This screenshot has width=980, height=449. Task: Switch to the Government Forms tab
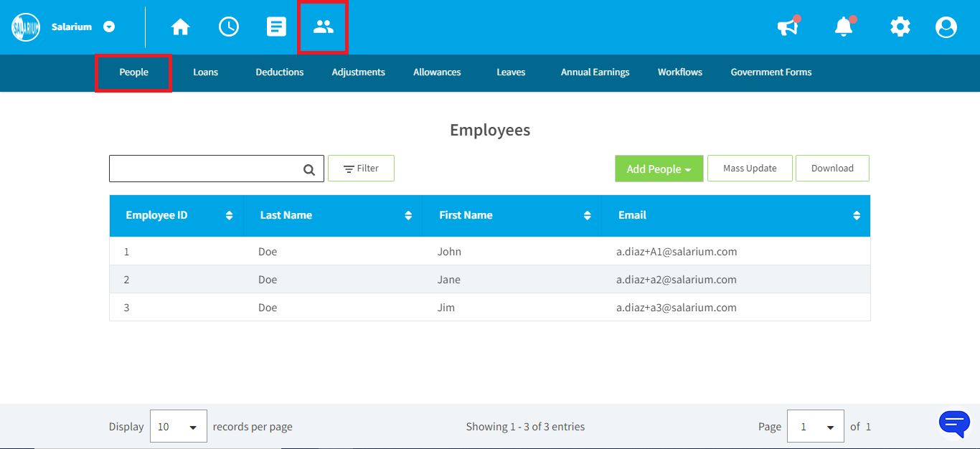point(771,72)
